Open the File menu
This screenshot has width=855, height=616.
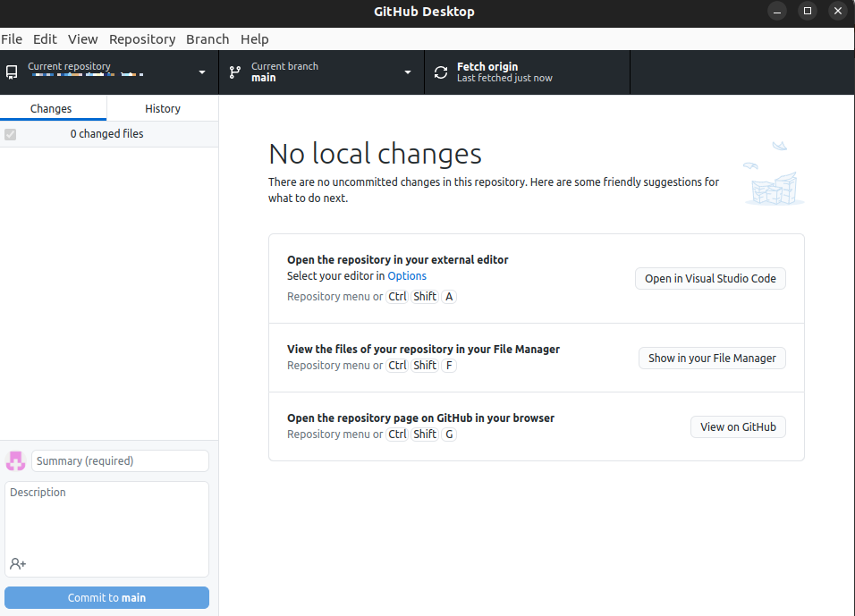coord(12,39)
